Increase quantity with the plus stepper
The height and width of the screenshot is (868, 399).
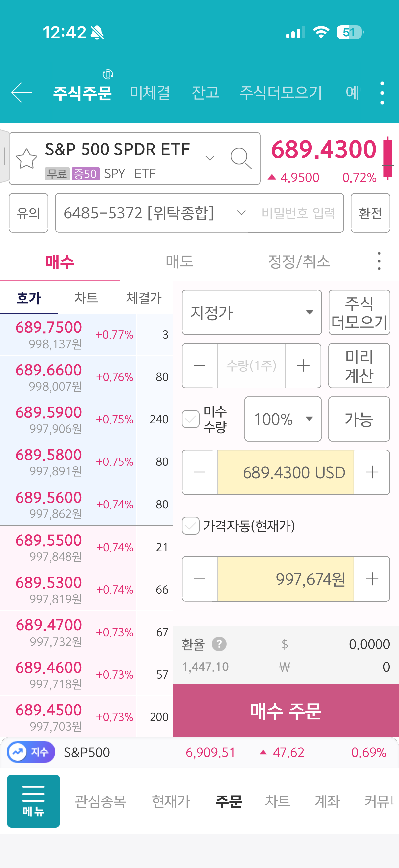click(303, 365)
